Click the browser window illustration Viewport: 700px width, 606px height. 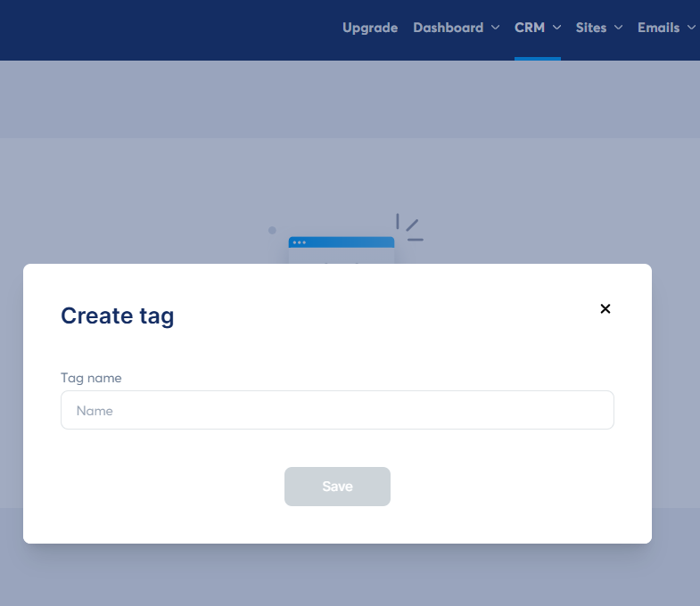pyautogui.click(x=342, y=253)
